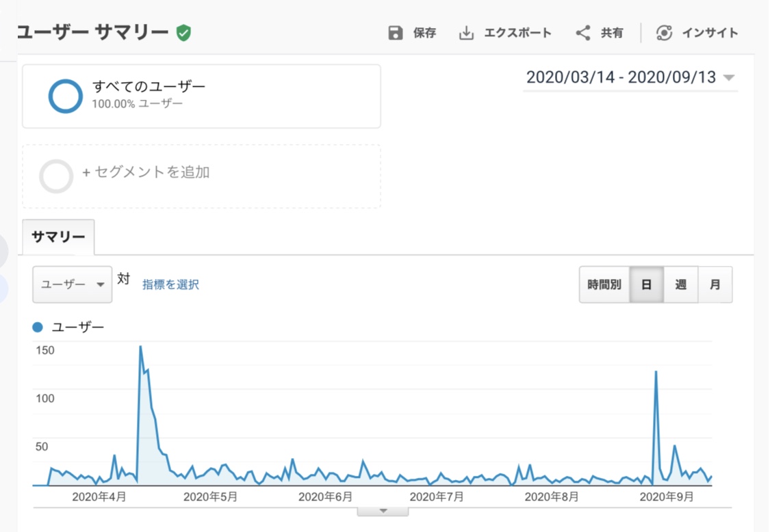Click the blue All Users segment circle
This screenshot has width=770, height=532.
[x=65, y=96]
